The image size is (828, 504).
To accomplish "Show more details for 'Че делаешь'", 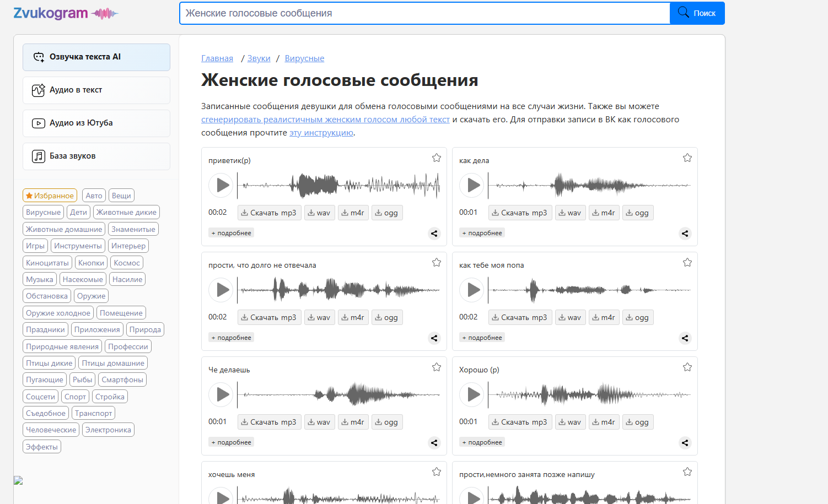I will click(x=231, y=442).
